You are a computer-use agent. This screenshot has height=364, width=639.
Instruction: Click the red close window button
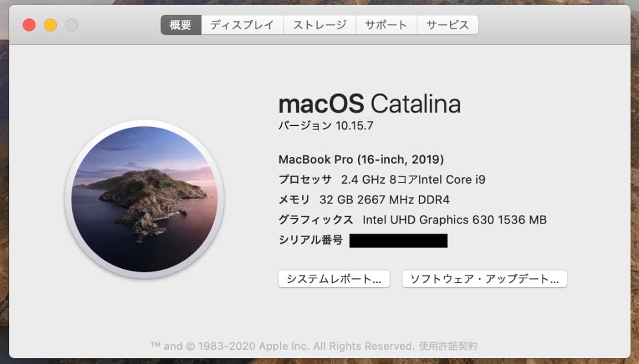(x=28, y=25)
